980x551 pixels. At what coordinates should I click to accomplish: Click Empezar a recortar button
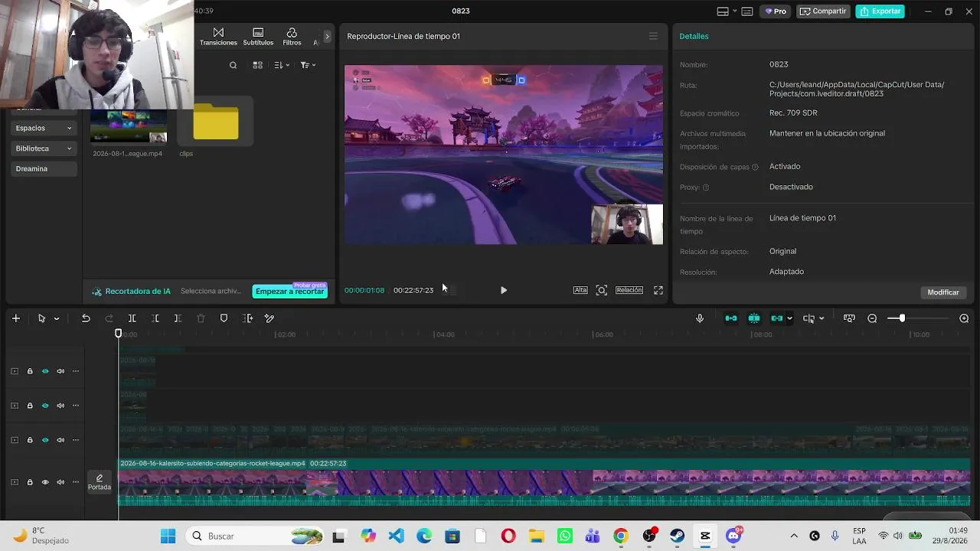pyautogui.click(x=289, y=292)
